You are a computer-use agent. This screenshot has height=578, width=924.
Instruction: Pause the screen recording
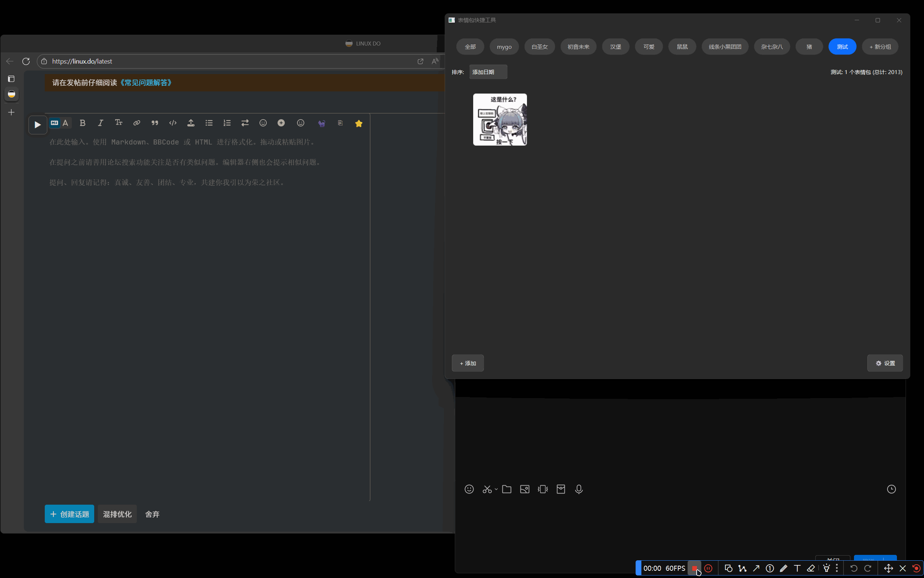click(708, 568)
